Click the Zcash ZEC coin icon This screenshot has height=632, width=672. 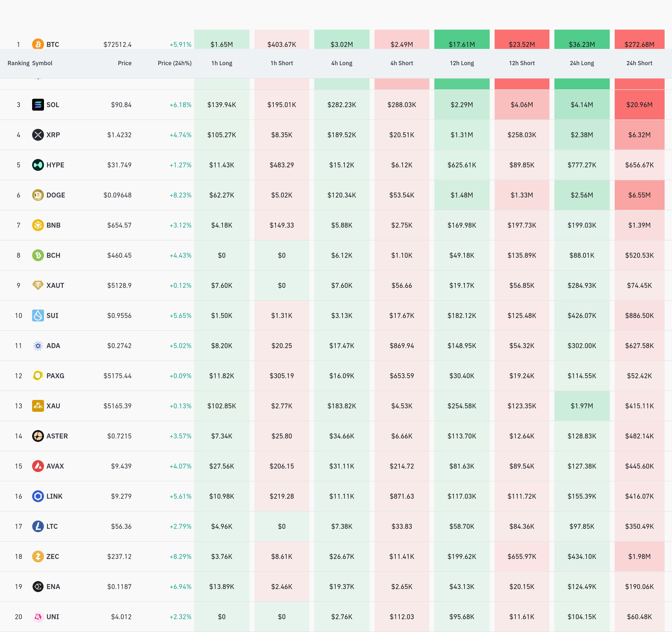(38, 556)
